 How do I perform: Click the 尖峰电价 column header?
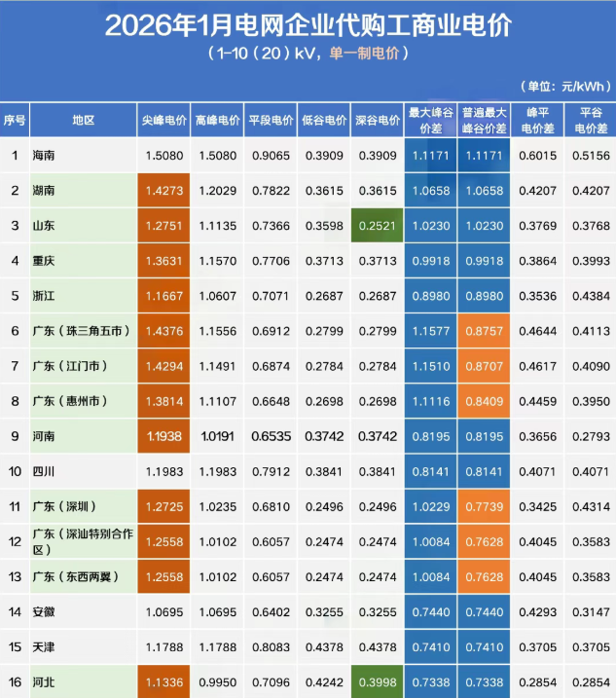[163, 120]
